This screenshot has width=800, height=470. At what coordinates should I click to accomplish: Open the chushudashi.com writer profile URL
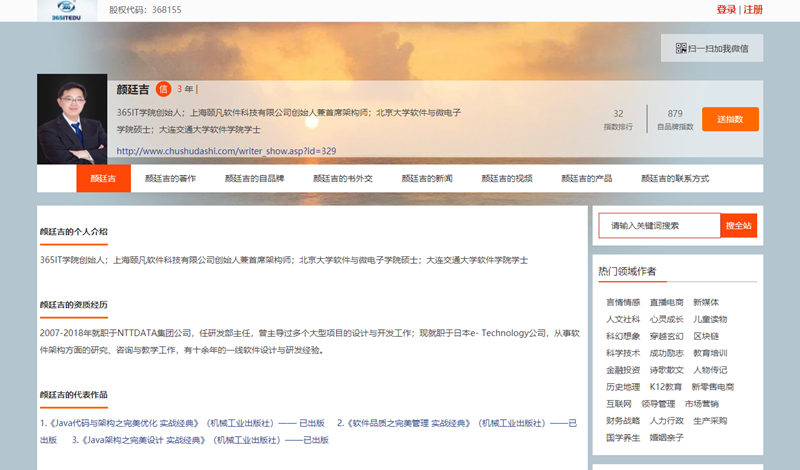tap(226, 151)
